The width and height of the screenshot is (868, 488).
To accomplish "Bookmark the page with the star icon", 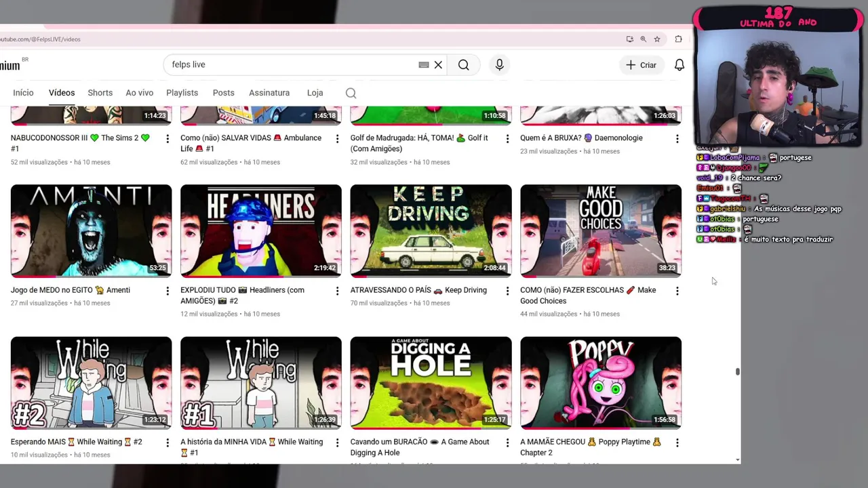I will (657, 39).
